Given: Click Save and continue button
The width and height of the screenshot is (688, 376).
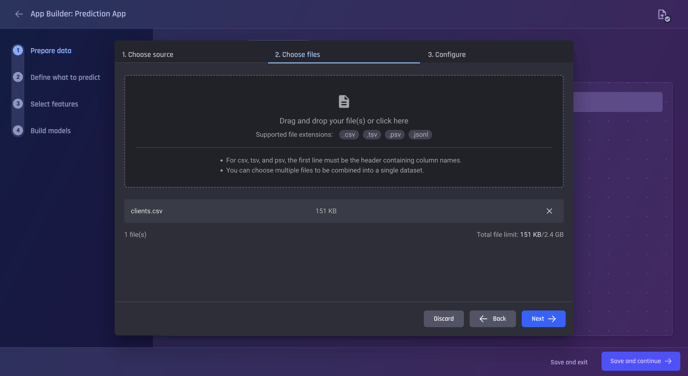Looking at the screenshot, I should pos(641,361).
